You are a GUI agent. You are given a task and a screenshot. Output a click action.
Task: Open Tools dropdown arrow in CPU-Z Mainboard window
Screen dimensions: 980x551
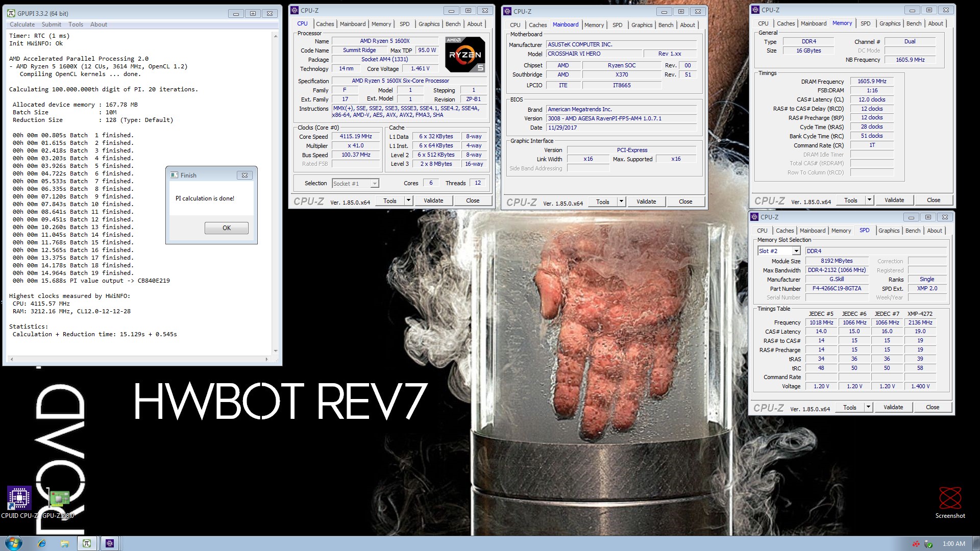(x=621, y=202)
